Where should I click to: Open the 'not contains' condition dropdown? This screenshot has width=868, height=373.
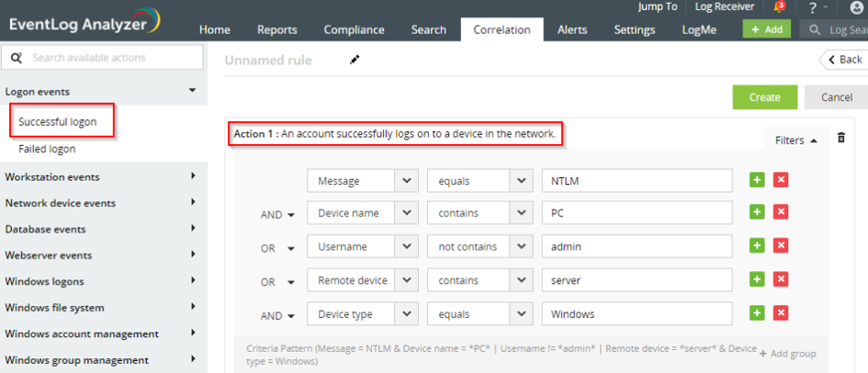(x=521, y=246)
